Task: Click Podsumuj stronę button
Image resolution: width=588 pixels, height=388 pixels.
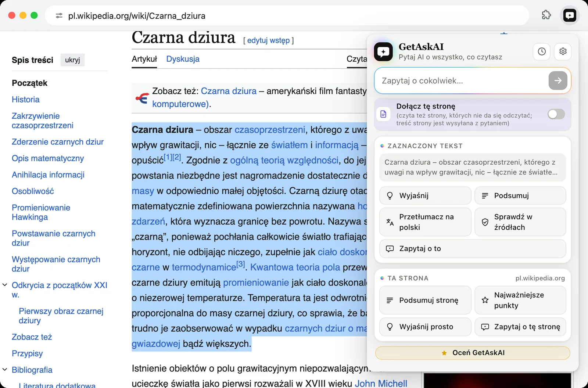Action: pyautogui.click(x=425, y=300)
